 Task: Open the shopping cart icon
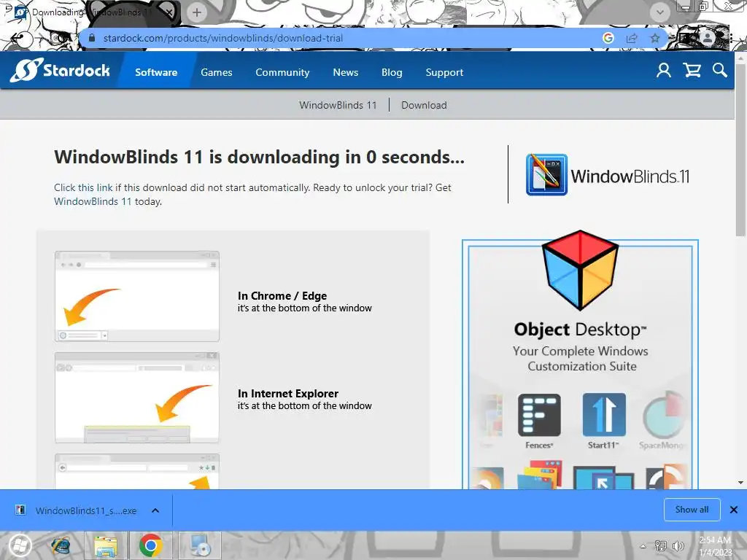tap(692, 71)
